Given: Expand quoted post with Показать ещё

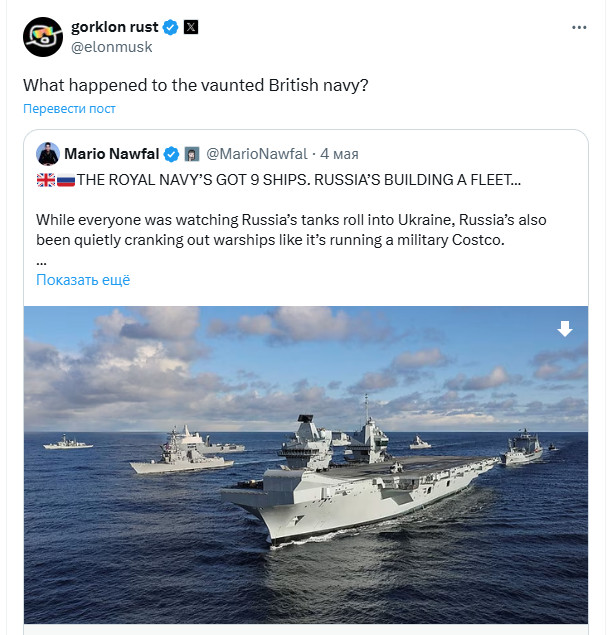Looking at the screenshot, I should tap(83, 280).
